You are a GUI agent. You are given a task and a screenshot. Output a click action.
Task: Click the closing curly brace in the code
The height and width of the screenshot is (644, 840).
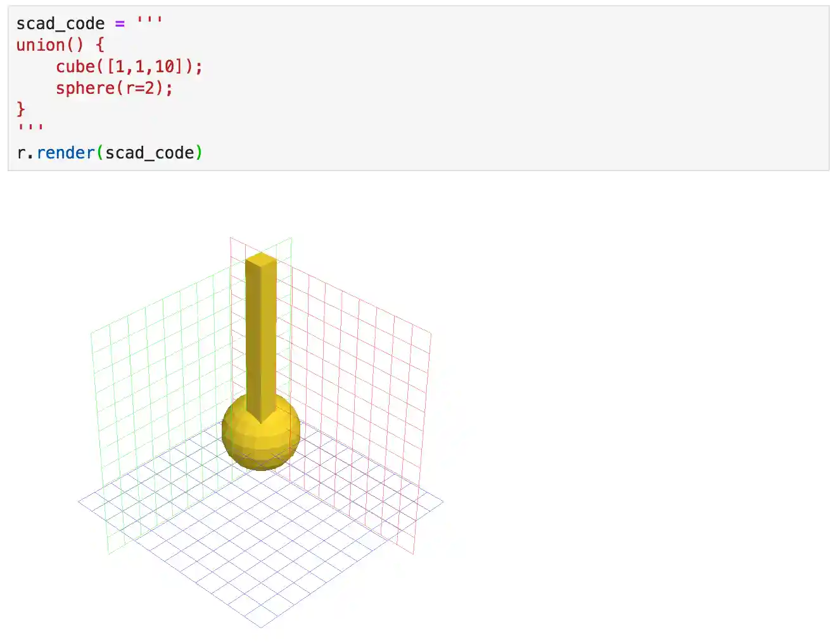pos(20,109)
